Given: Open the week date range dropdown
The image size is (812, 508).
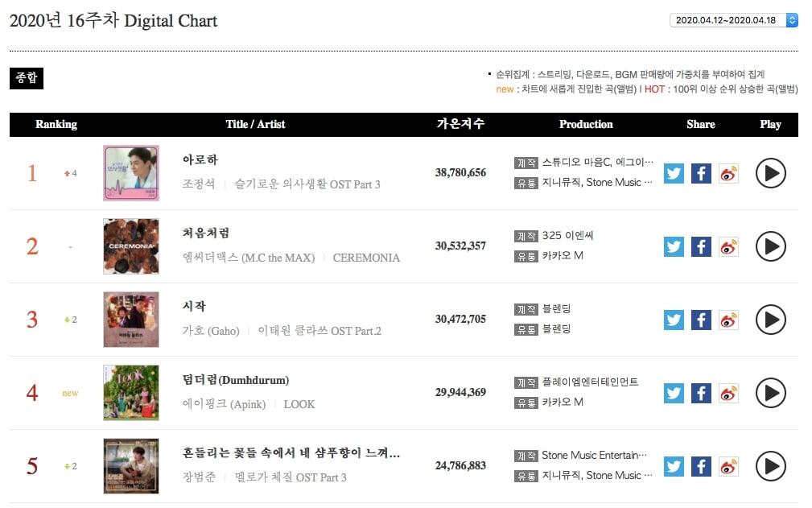Looking at the screenshot, I should 733,20.
